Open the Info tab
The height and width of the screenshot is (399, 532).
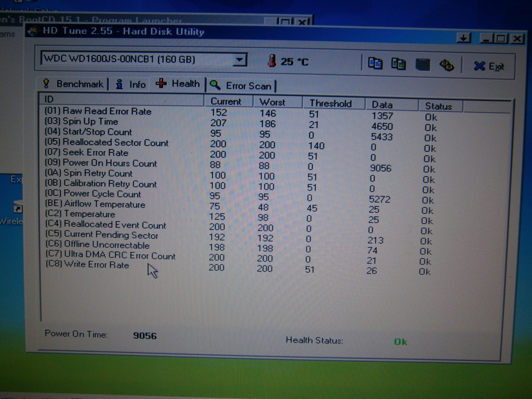click(131, 84)
